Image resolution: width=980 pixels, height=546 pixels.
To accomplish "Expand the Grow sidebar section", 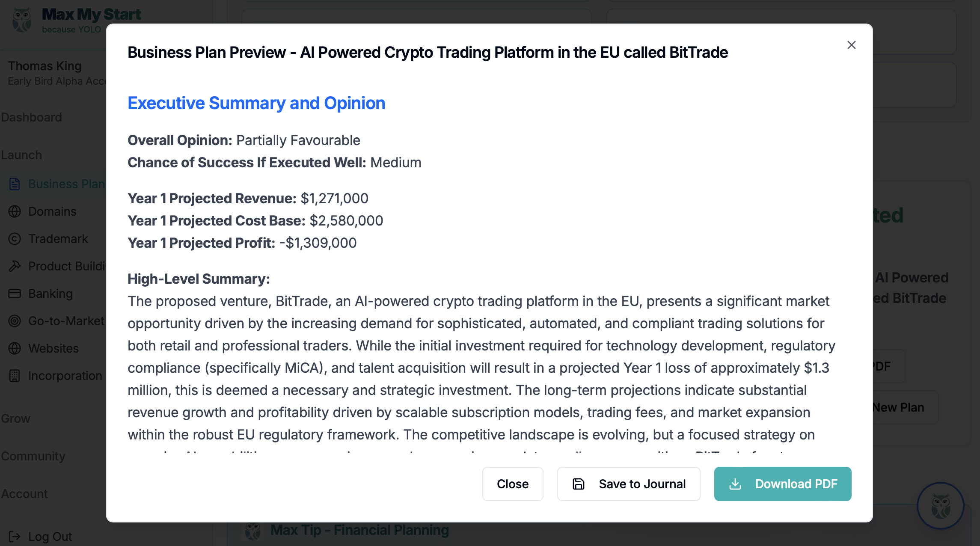I will (16, 418).
